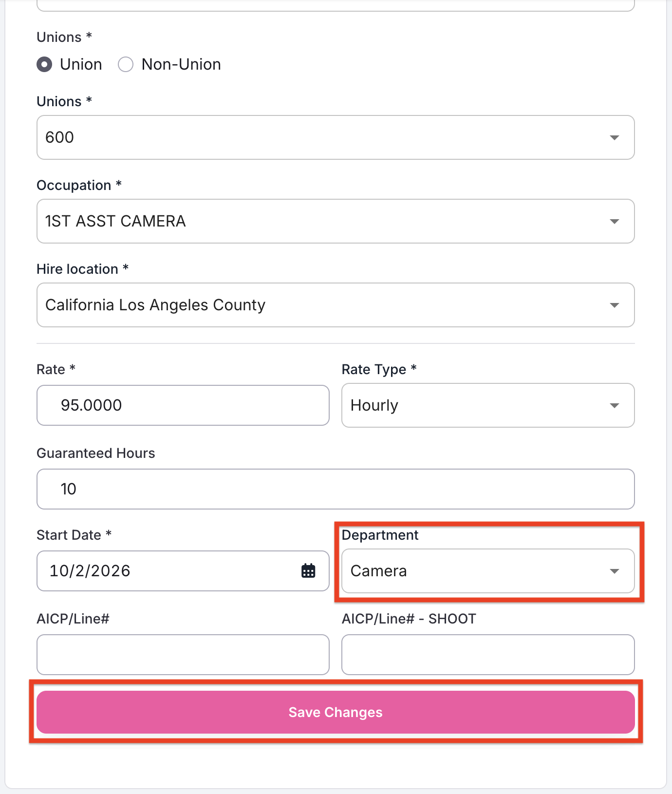The width and height of the screenshot is (672, 794).
Task: Select the Non-Union radio button
Action: click(126, 64)
